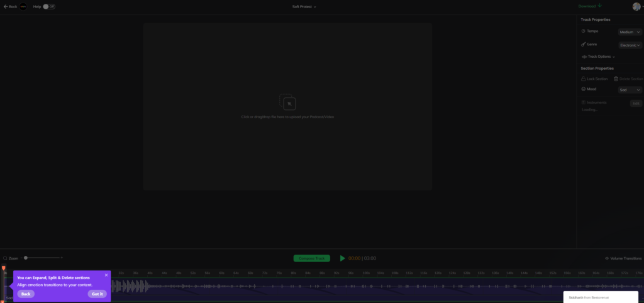
Task: Toggle the Help switch
Action: (x=49, y=6)
